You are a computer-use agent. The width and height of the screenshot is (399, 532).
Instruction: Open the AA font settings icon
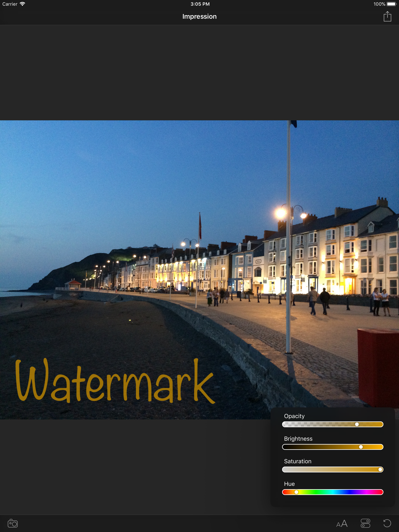[x=342, y=523]
